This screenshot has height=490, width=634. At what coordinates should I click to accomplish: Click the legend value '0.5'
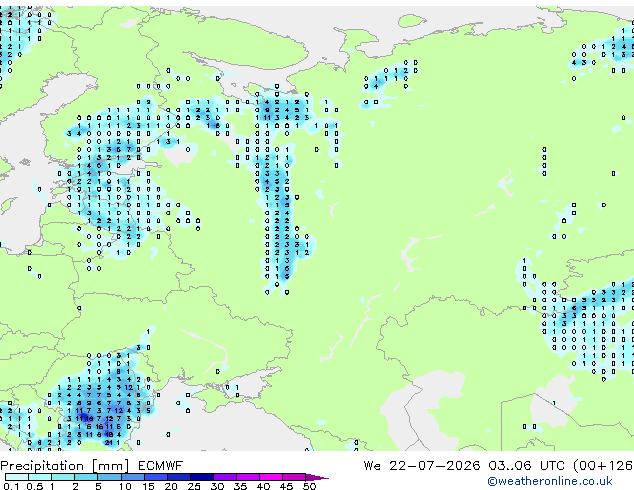35,486
